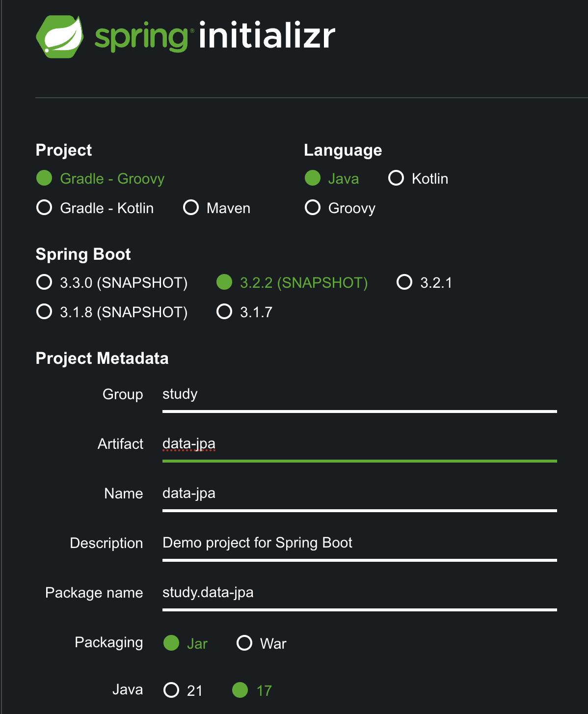Choose Spring Boot 3.3.0 (SNAPSHOT)
The image size is (588, 714).
click(45, 282)
